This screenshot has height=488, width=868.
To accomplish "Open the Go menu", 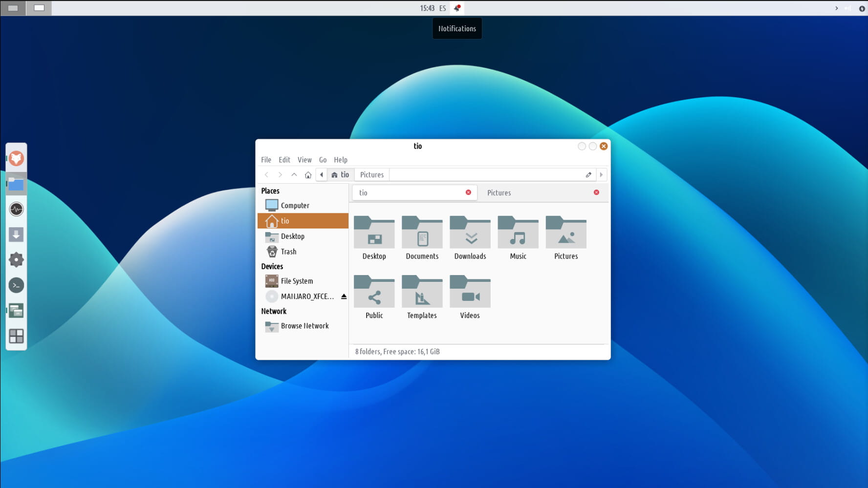I will pyautogui.click(x=323, y=160).
